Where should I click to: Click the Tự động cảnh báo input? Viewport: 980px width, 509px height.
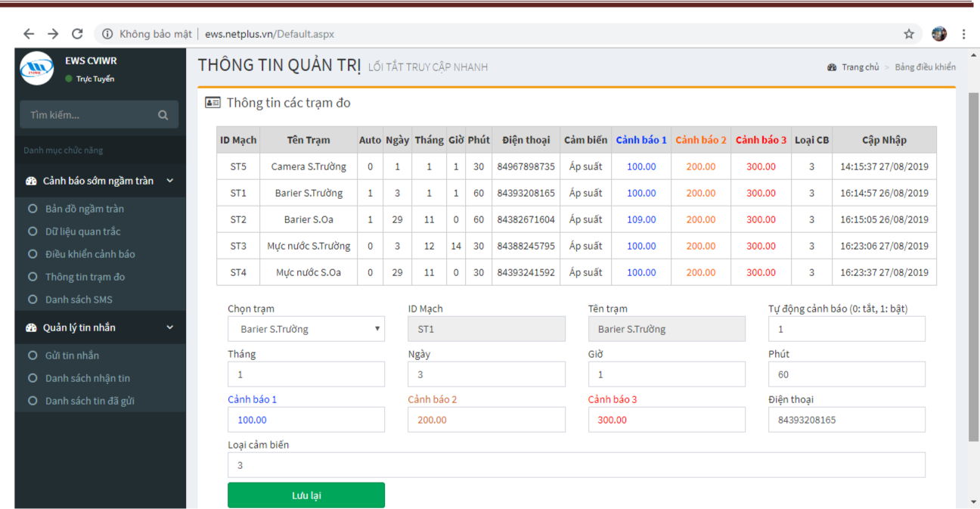point(847,329)
